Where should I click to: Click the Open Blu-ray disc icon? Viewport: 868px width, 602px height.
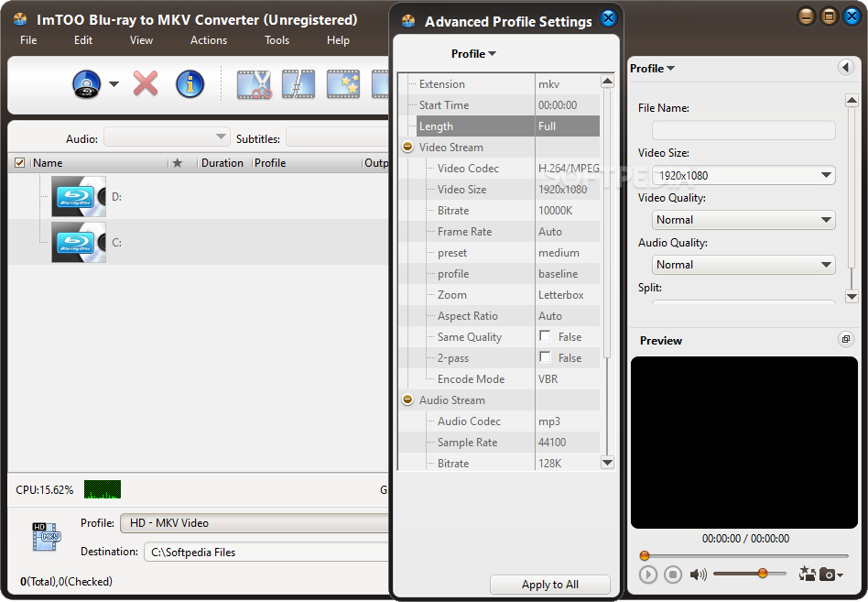point(86,84)
